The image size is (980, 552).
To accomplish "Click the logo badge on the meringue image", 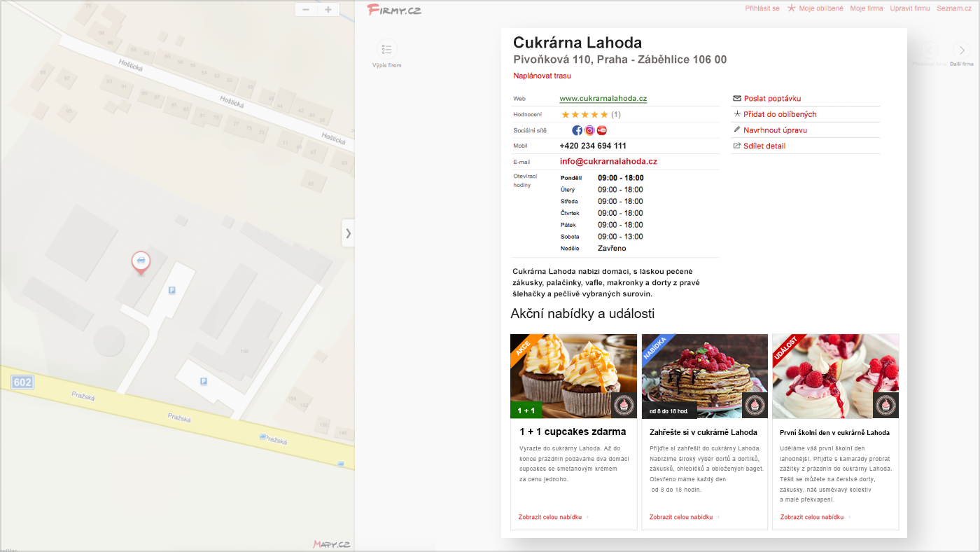I will [x=885, y=405].
